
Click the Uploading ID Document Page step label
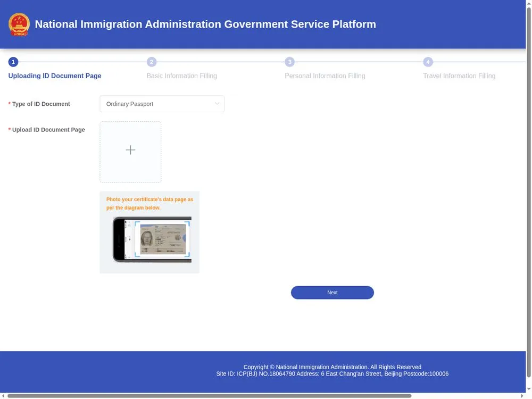[x=55, y=76]
